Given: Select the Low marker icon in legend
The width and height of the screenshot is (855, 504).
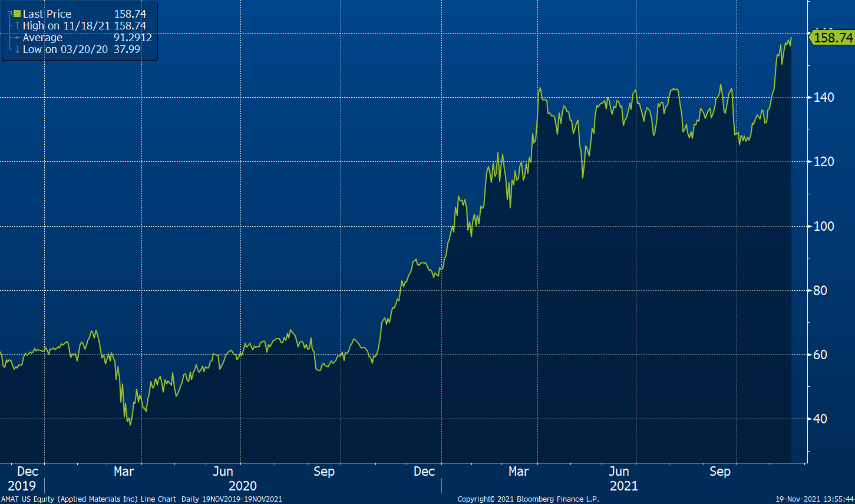Looking at the screenshot, I should coord(17,49).
